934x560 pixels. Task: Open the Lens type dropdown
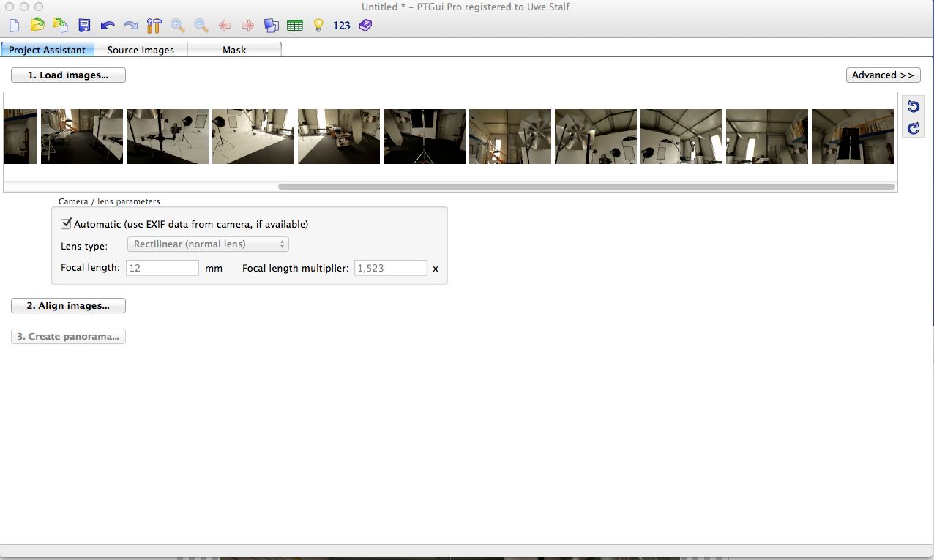(x=208, y=244)
